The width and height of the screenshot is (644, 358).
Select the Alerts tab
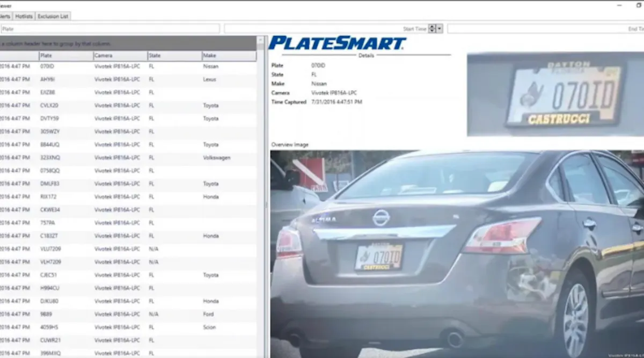coord(5,16)
